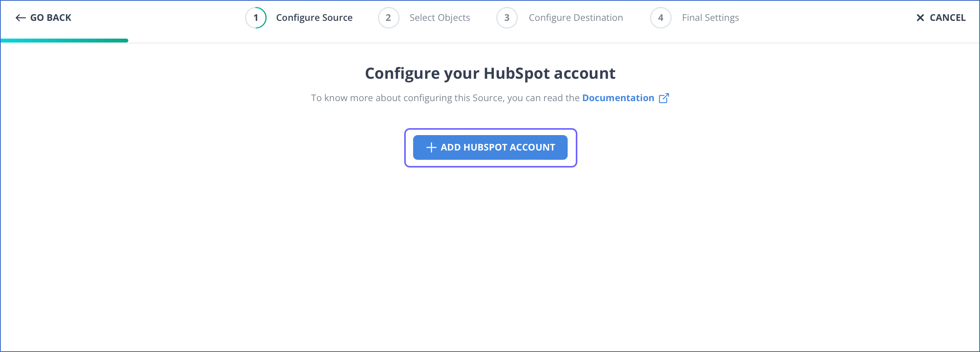
Task: Click the plus icon on Add HubSpot Account
Action: click(431, 147)
